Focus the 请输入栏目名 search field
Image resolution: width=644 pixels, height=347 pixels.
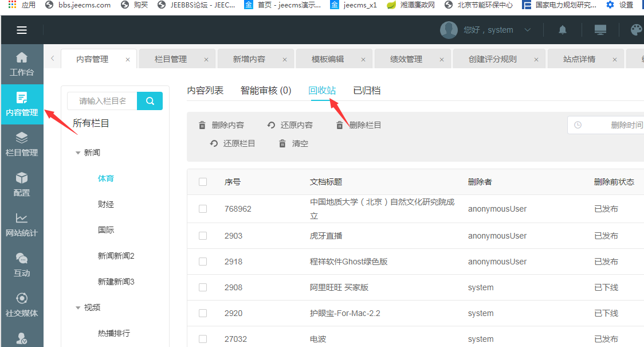coord(102,101)
